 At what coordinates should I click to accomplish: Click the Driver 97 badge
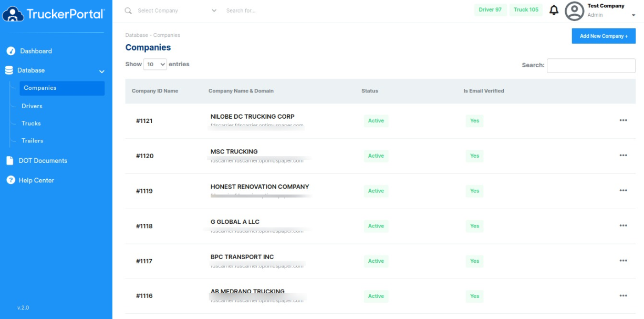pyautogui.click(x=490, y=10)
